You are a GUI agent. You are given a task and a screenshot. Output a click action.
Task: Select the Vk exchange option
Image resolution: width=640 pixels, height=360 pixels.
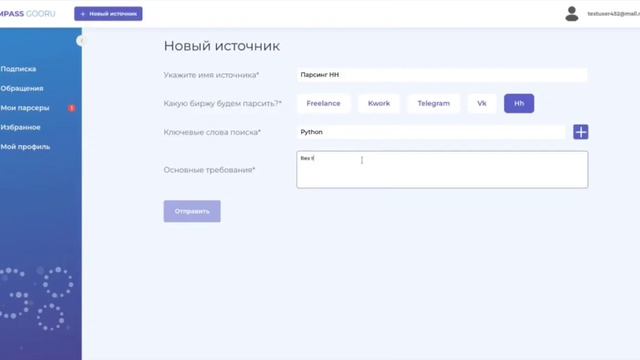482,104
